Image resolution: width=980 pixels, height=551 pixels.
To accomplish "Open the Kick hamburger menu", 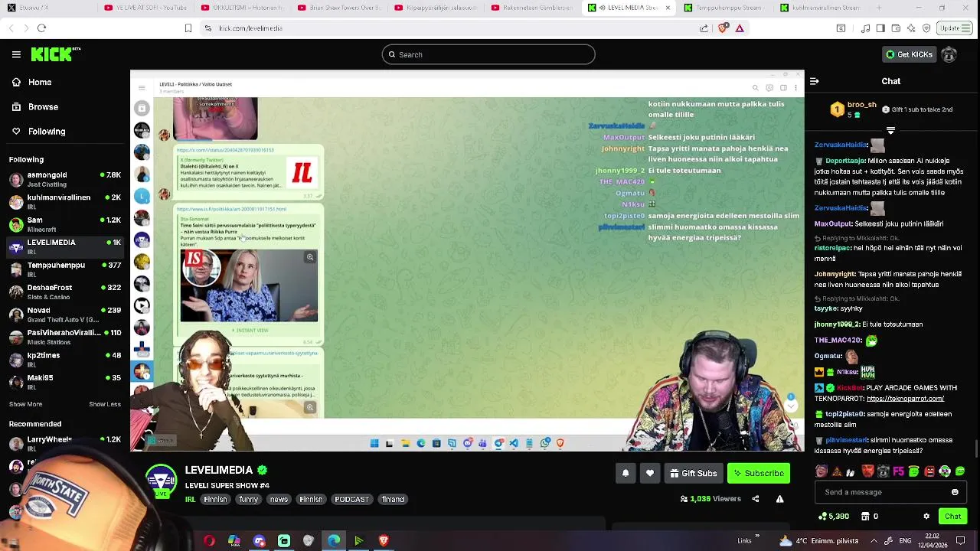I will tap(16, 54).
